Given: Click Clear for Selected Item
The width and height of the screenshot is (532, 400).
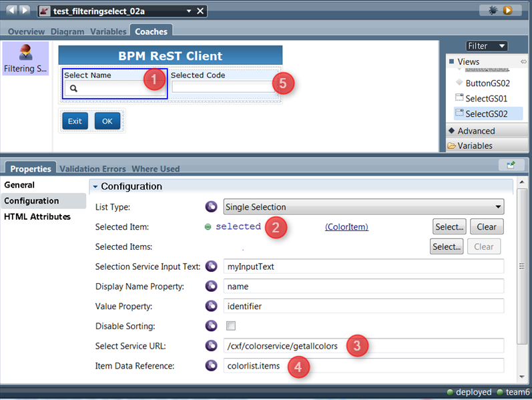Looking at the screenshot, I should click(x=487, y=227).
